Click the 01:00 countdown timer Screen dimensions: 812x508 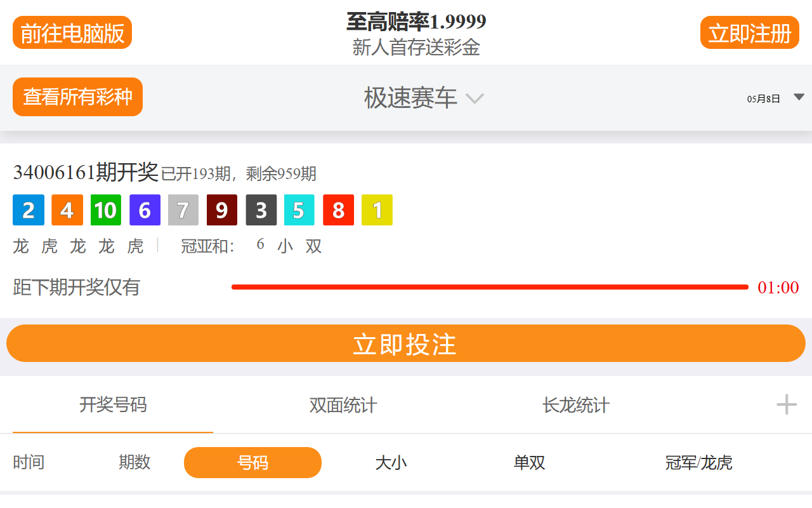(778, 288)
